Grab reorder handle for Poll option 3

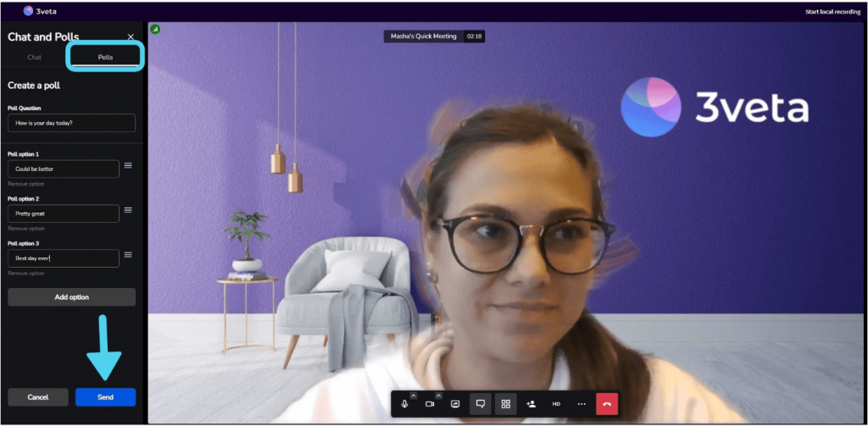(x=128, y=255)
